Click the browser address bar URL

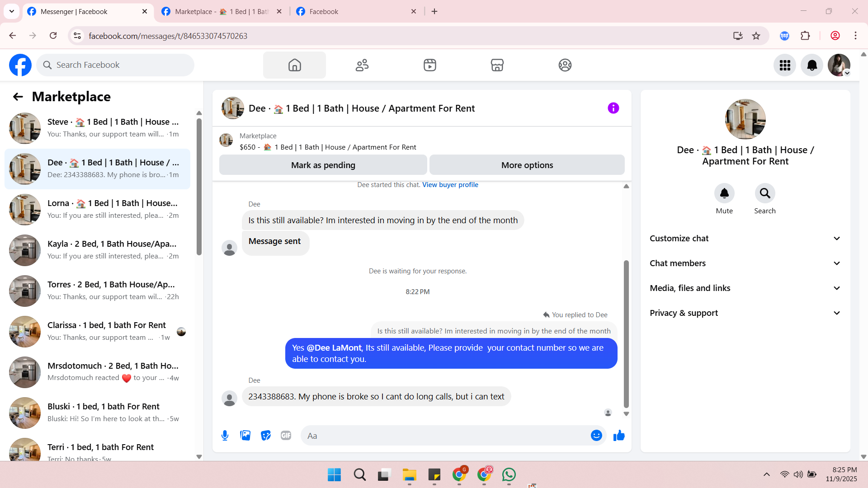(168, 36)
